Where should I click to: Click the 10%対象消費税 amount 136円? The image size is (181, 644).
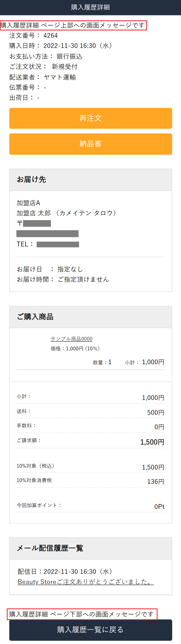(x=156, y=482)
